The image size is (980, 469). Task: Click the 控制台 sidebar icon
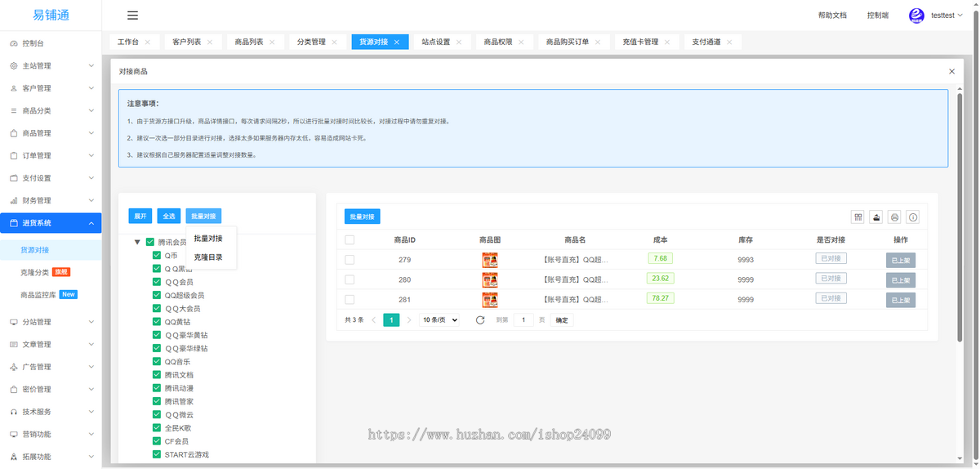(14, 43)
